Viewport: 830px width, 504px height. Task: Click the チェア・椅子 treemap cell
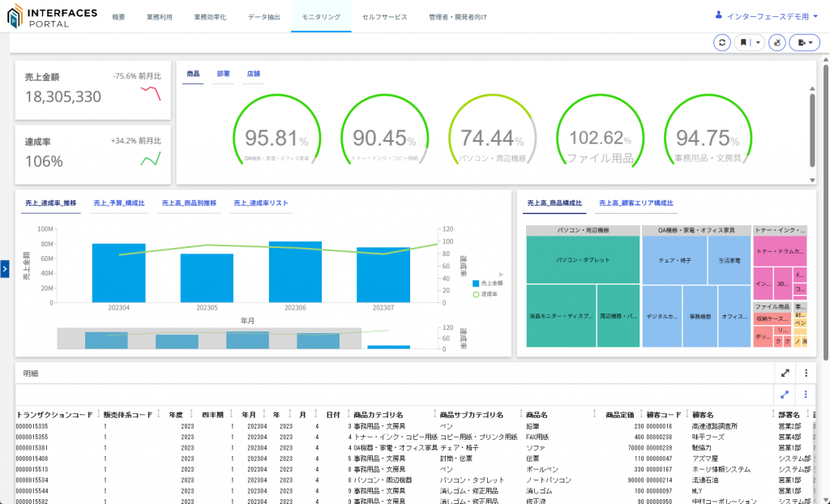(x=674, y=260)
